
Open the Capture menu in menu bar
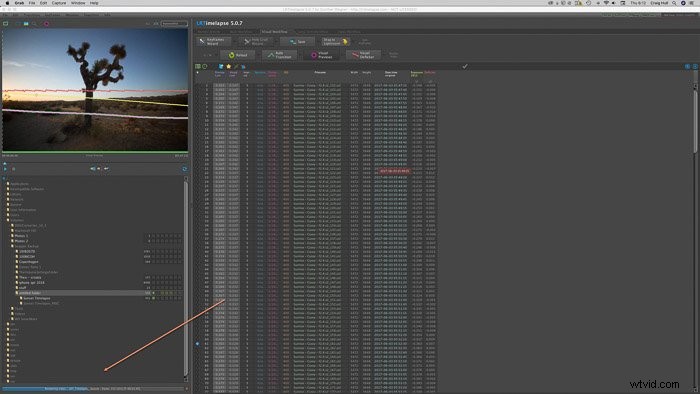click(58, 3)
